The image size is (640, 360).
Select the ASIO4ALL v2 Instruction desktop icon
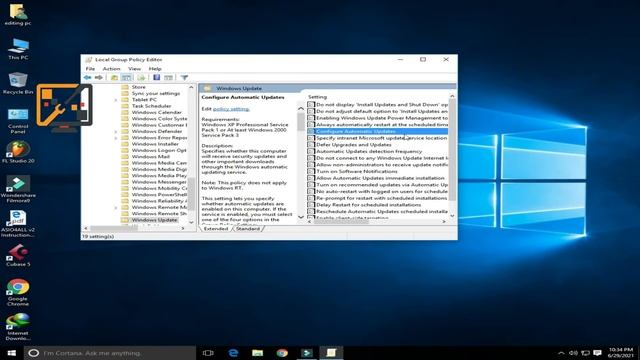coord(18,224)
